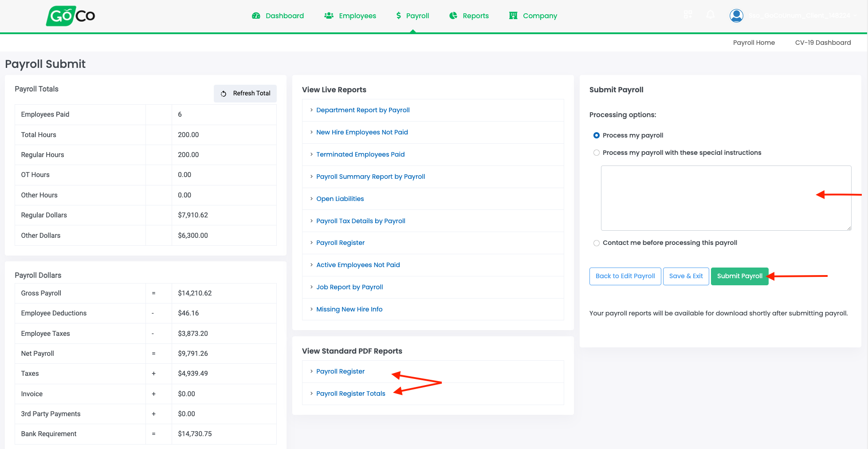The width and height of the screenshot is (868, 449).
Task: Select Contact me before processing this payroll
Action: 597,243
